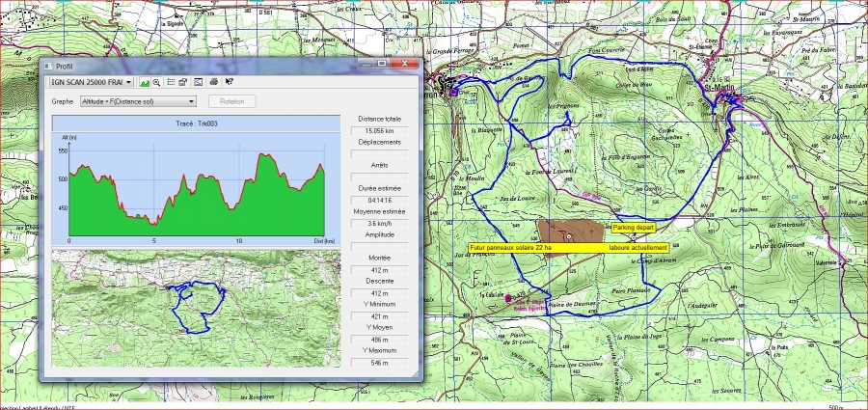Click the Moyenne estimée value 3.6 km/h
The image size is (868, 410).
coord(380,224)
